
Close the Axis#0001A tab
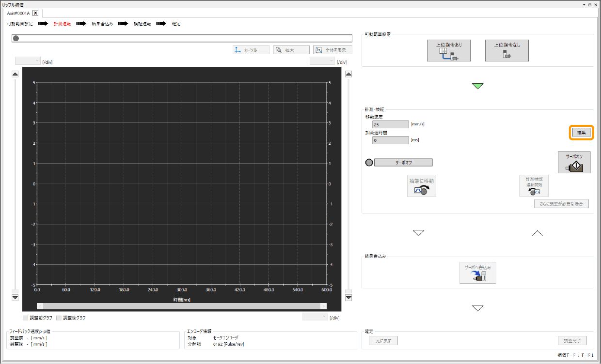pyautogui.click(x=35, y=13)
